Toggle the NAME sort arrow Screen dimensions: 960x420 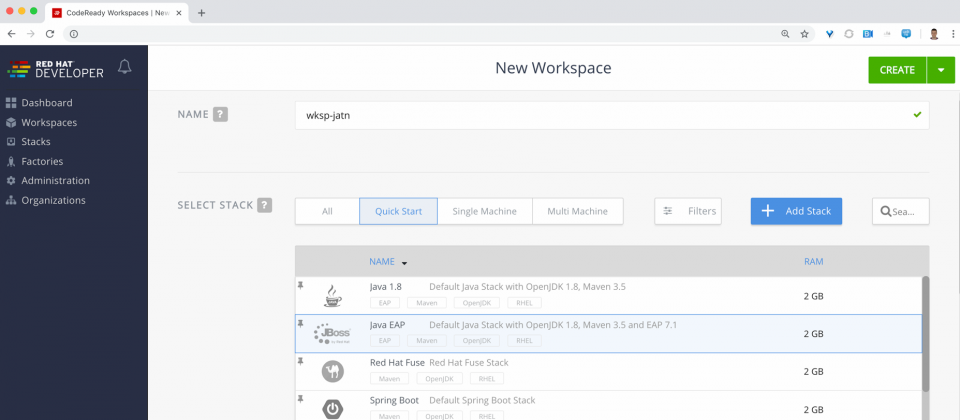click(x=404, y=263)
